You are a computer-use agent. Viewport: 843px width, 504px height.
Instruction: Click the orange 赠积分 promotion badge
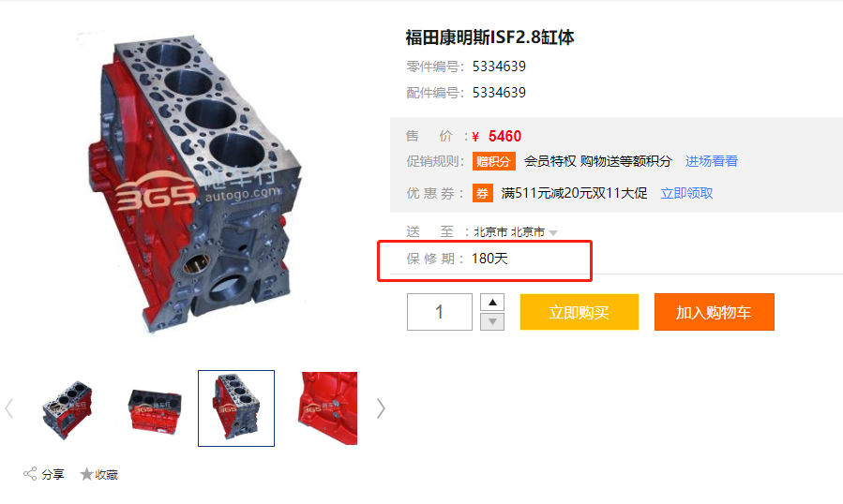pyautogui.click(x=493, y=161)
